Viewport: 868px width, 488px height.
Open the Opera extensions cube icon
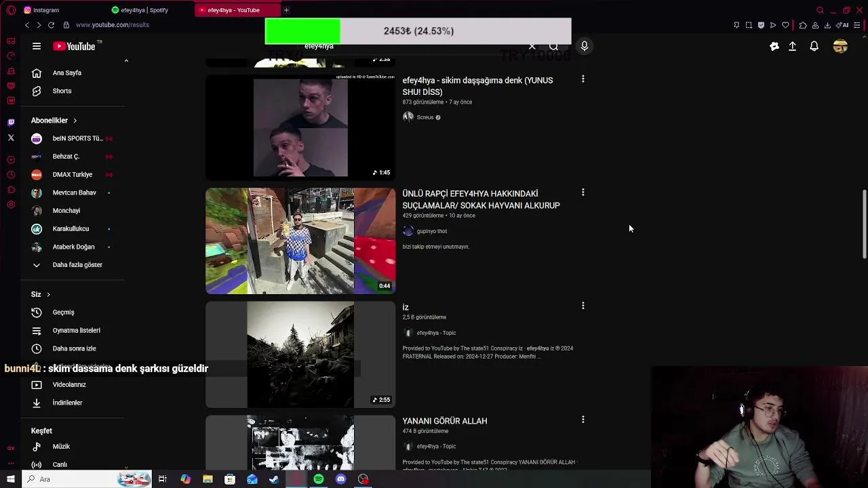[x=803, y=25]
